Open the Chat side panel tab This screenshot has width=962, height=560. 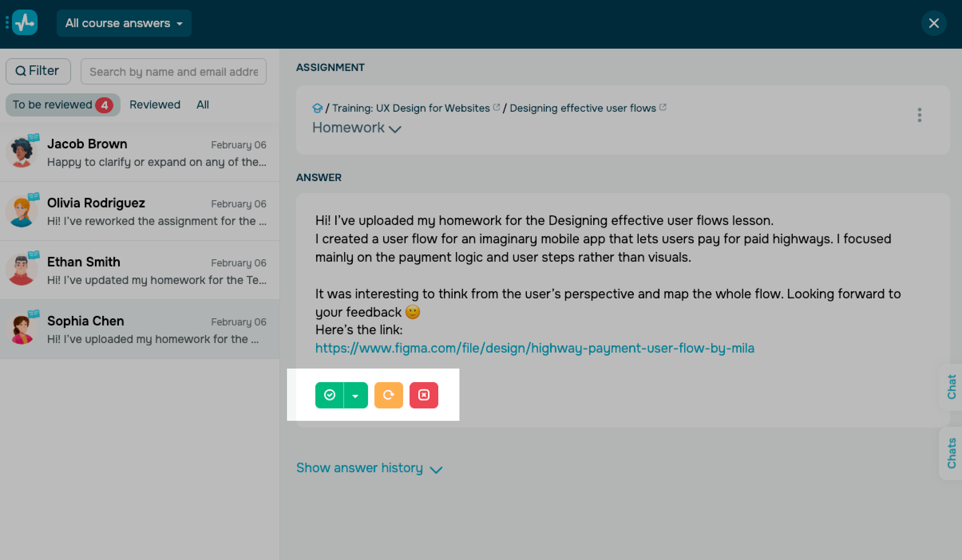coord(952,386)
